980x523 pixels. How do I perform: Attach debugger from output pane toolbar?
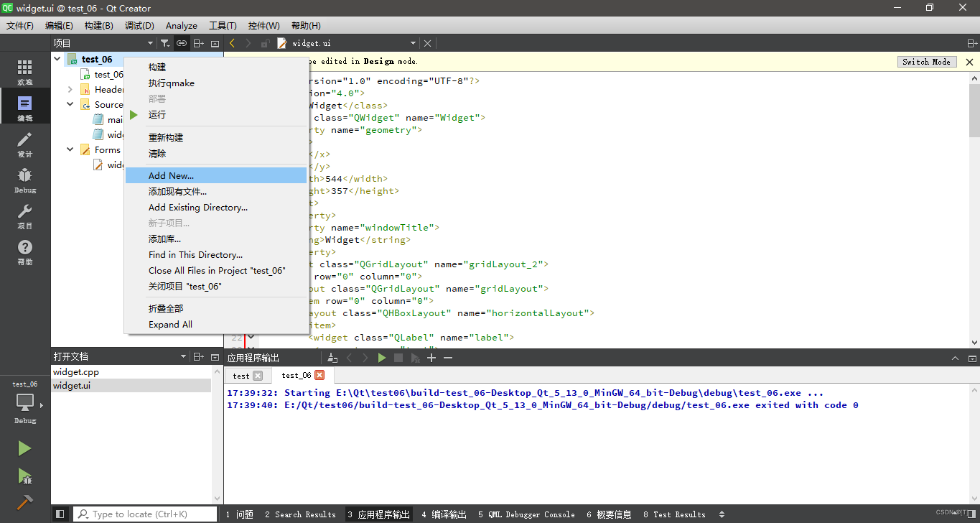(x=415, y=357)
